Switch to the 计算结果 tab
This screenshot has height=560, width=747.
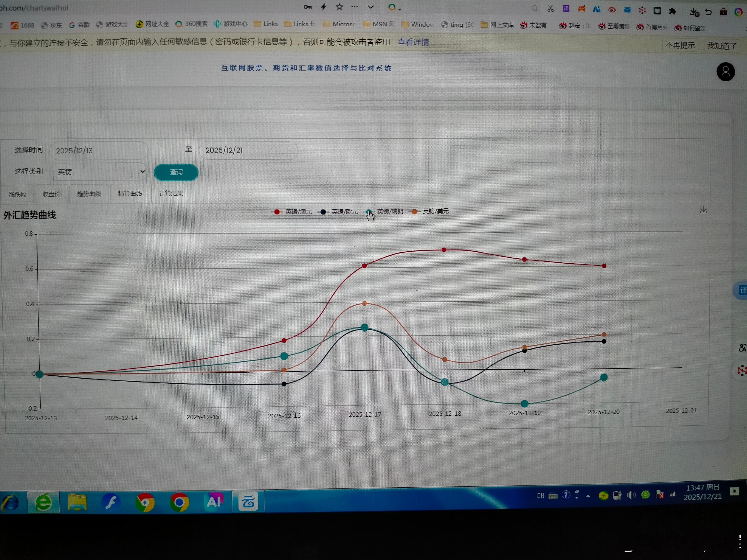(171, 193)
